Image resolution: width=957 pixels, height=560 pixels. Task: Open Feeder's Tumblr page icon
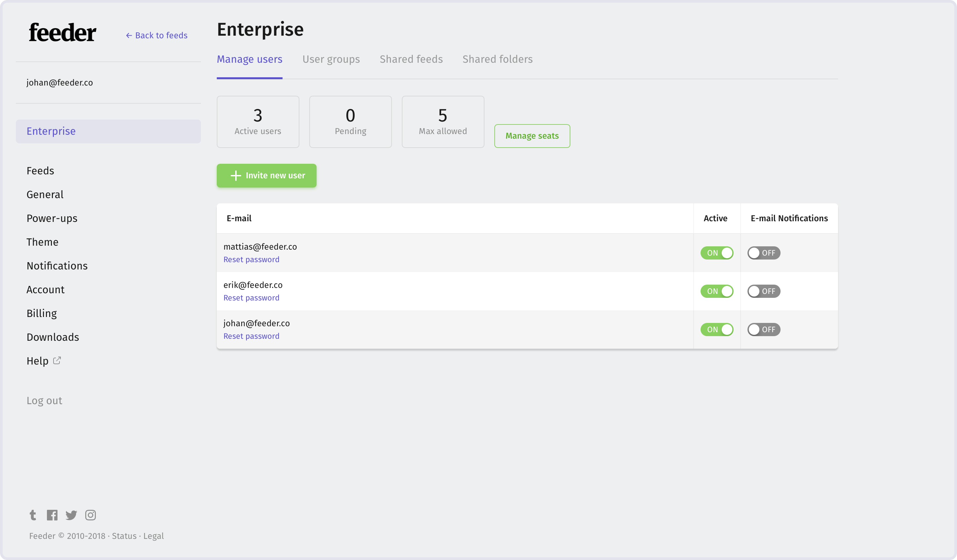(x=33, y=515)
